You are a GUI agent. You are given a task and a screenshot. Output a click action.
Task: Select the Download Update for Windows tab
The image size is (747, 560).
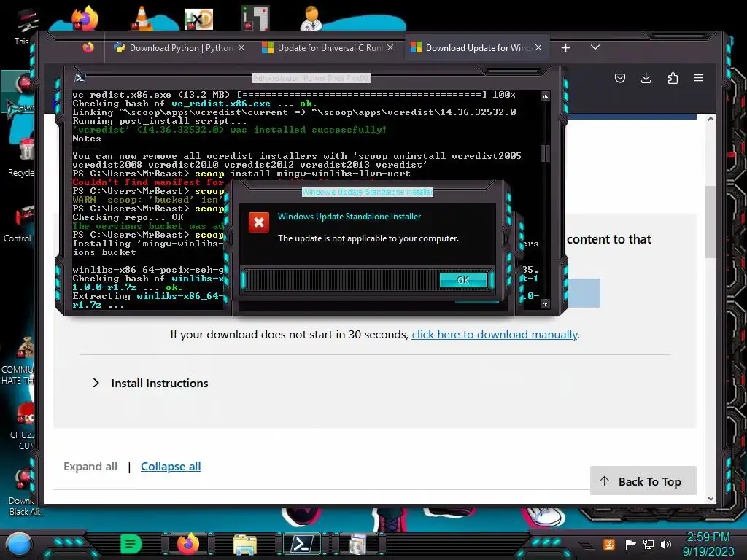(x=478, y=48)
